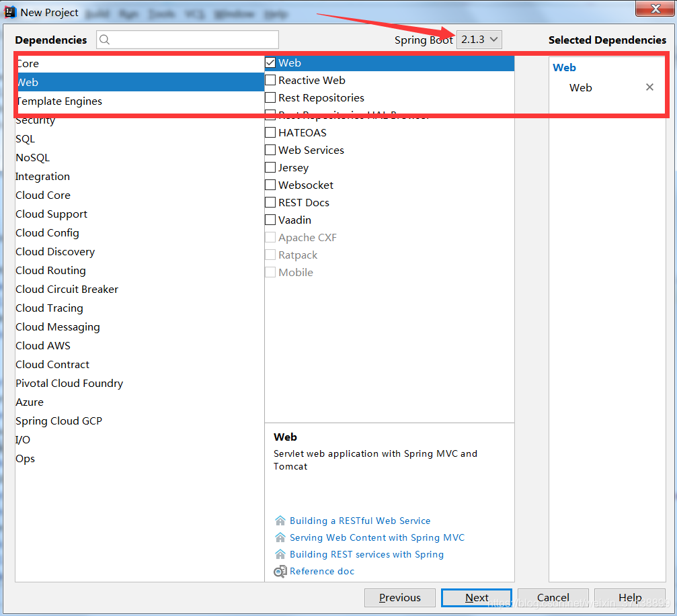Image resolution: width=677 pixels, height=616 pixels.
Task: Focus the Dependencies search input field
Action: [x=188, y=40]
